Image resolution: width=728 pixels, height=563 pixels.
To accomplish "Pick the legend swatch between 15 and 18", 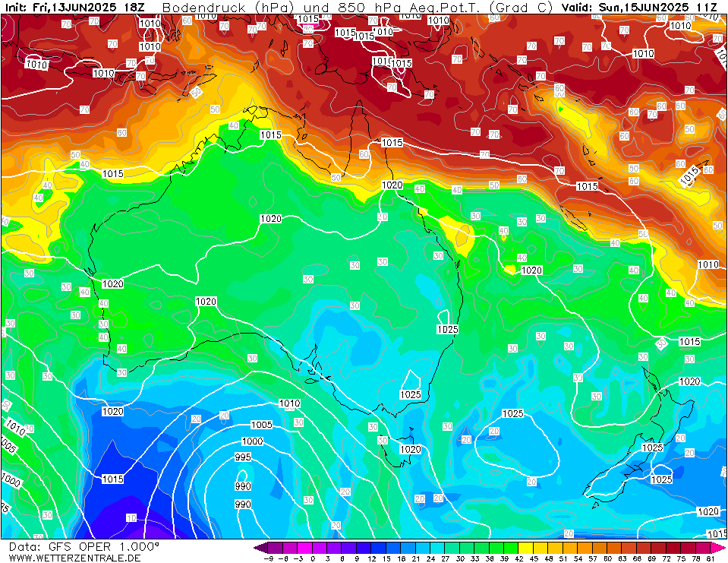I will coord(392,548).
